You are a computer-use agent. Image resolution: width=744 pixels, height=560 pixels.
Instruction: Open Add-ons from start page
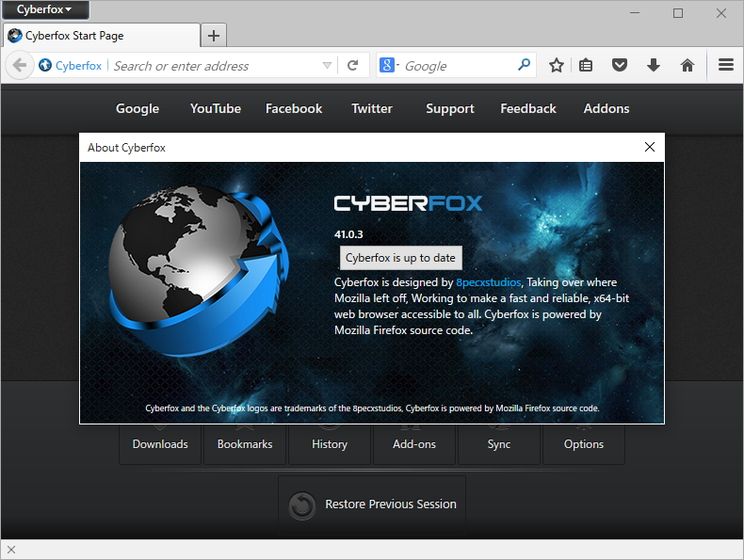click(x=414, y=444)
